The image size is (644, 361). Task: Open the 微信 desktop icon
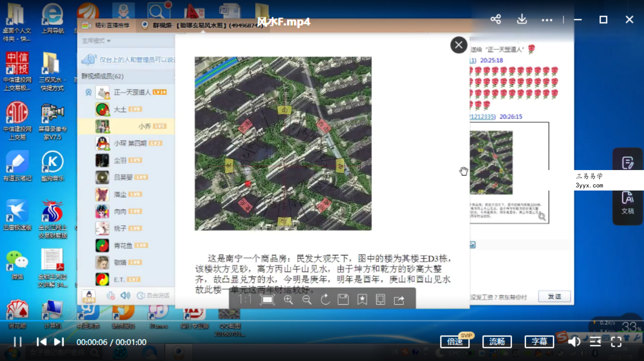click(17, 265)
